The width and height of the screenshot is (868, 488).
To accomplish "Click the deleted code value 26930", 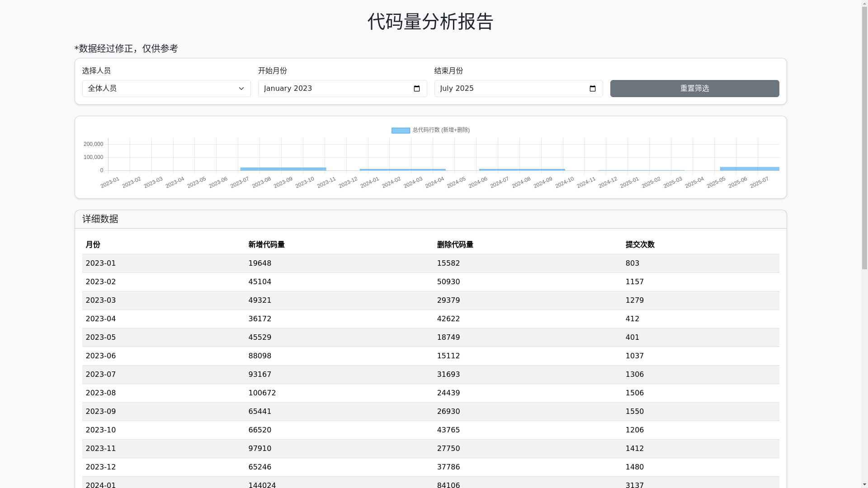I will (448, 411).
